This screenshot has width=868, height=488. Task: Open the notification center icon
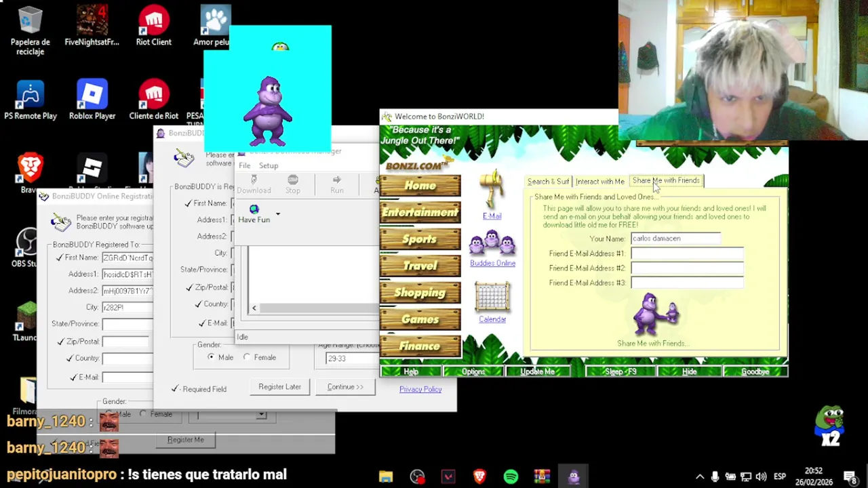pos(850,476)
